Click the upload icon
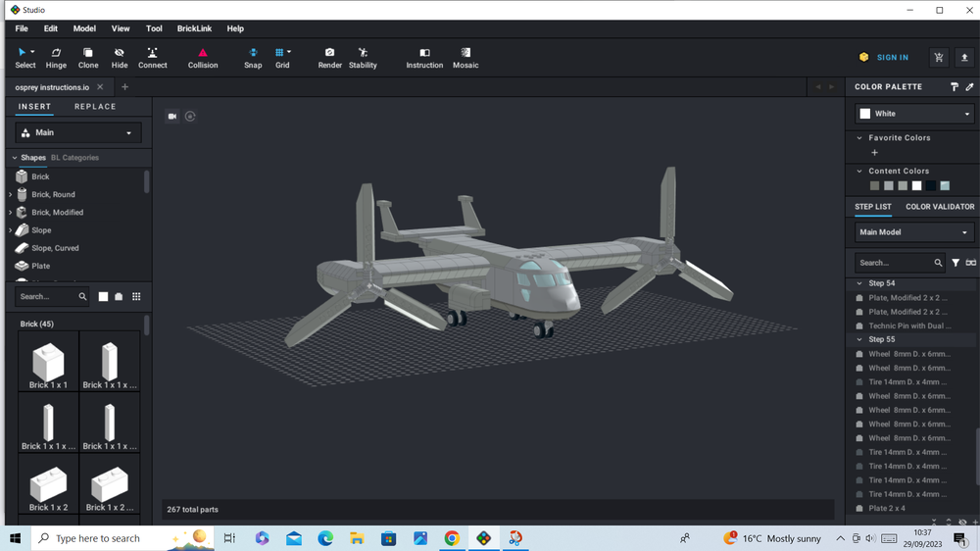Image resolution: width=980 pixels, height=551 pixels. click(964, 58)
